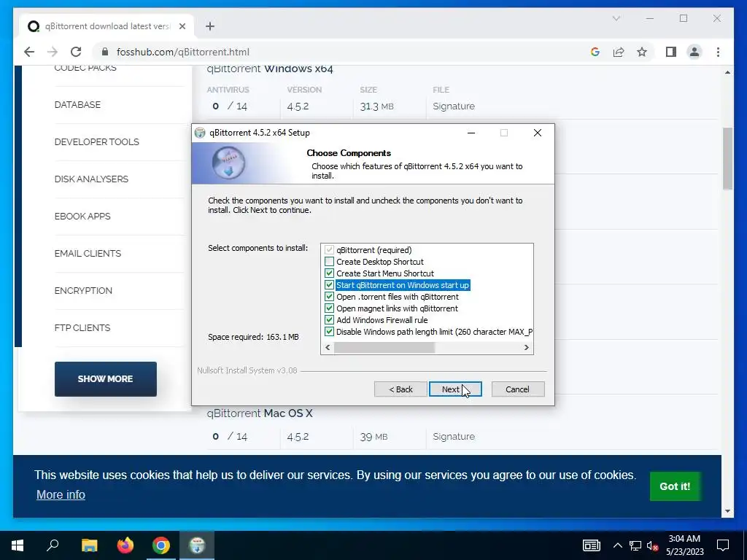Open the FTP CLIENTS category
Image resolution: width=747 pixels, height=560 pixels.
82,327
